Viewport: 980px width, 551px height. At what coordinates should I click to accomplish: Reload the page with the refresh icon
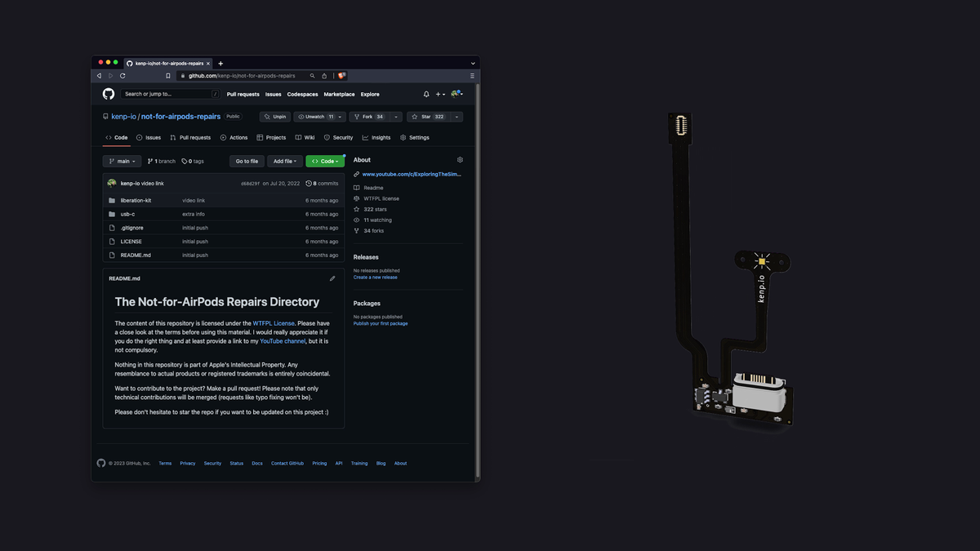pos(122,76)
